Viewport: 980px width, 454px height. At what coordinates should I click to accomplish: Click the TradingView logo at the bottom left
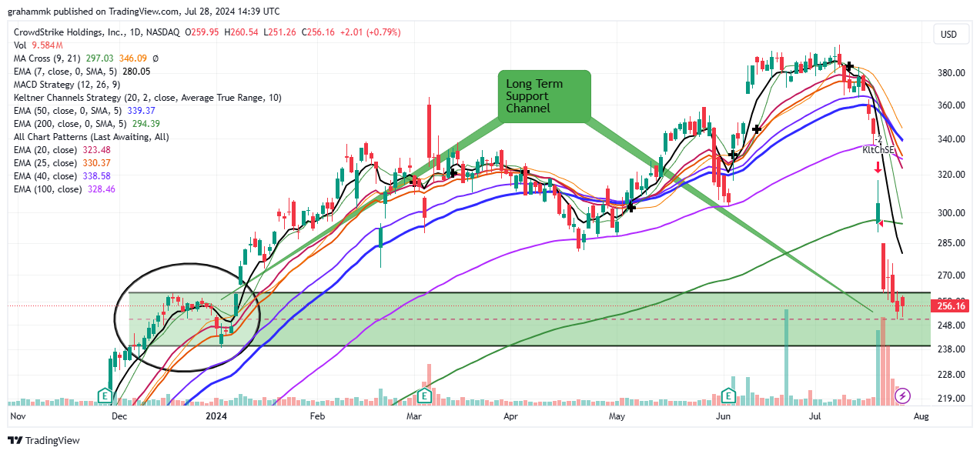click(x=44, y=440)
